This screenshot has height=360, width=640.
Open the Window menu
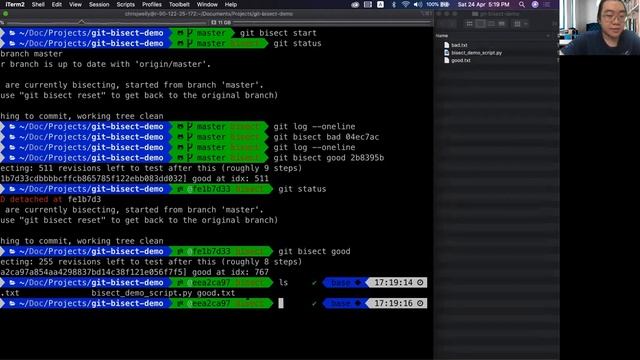coord(207,4)
